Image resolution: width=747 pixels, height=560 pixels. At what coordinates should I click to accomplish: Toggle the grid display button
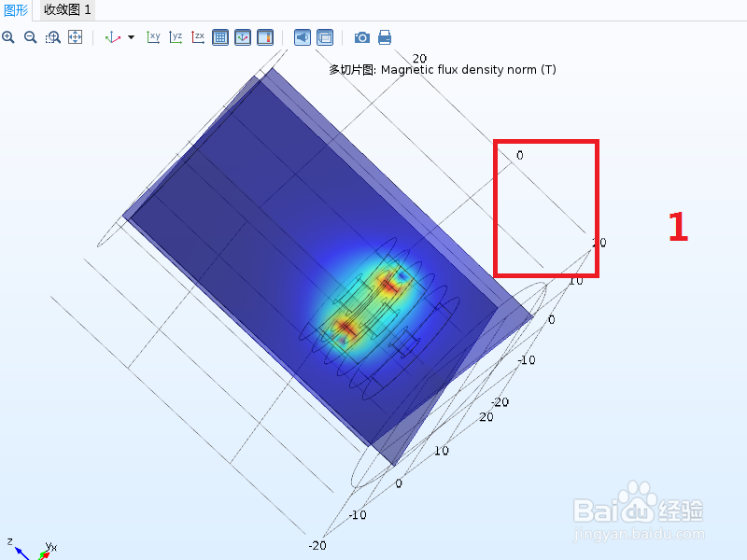220,37
